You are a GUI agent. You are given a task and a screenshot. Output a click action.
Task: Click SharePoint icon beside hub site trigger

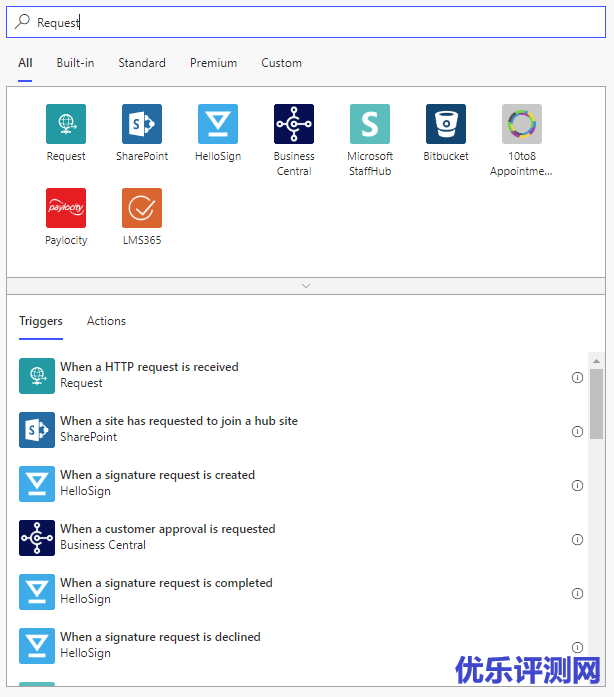click(37, 430)
